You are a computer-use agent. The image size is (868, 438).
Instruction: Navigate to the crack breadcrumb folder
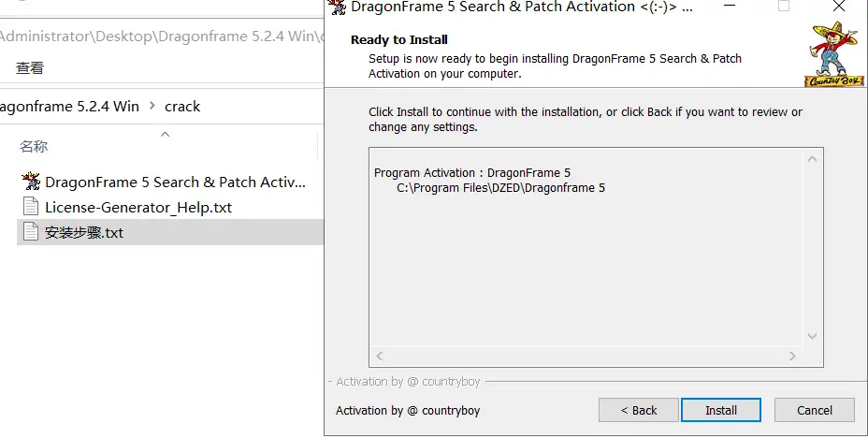(182, 106)
